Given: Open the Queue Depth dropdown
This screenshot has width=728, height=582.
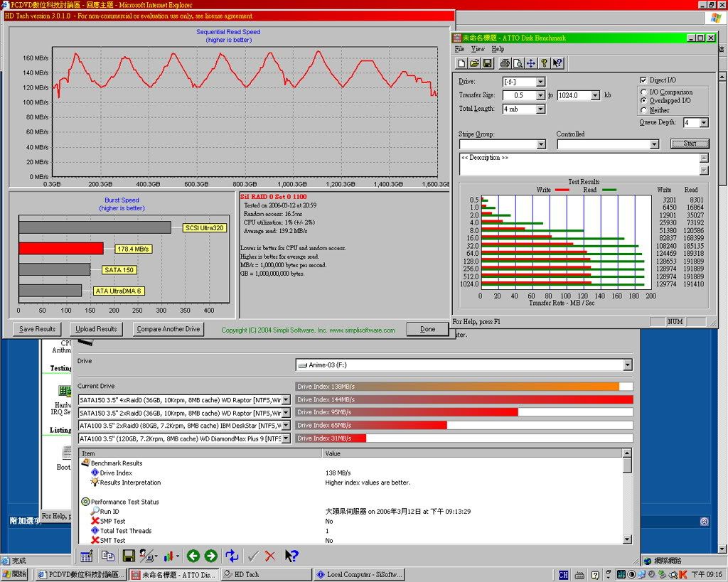Looking at the screenshot, I should [704, 122].
